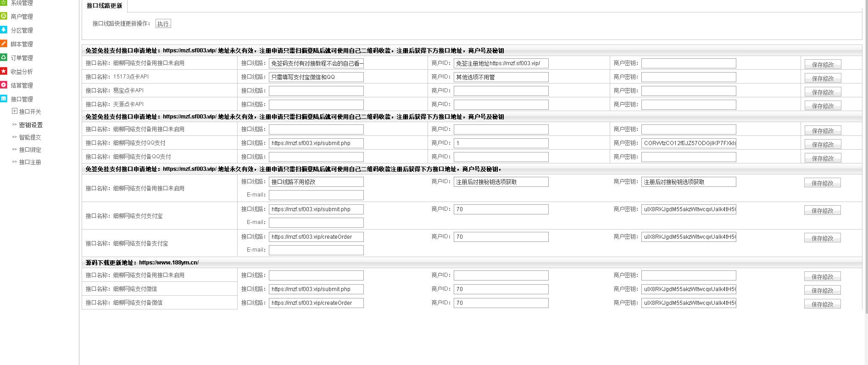
Task: Click the createOrder 接口线路 field of 细柳网络支付备支付宝
Action: 316,237
